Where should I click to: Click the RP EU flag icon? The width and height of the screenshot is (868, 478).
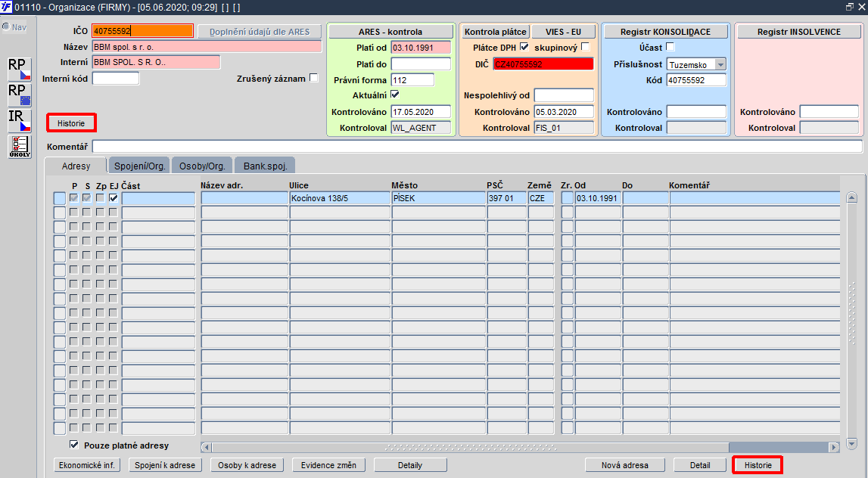click(x=20, y=95)
